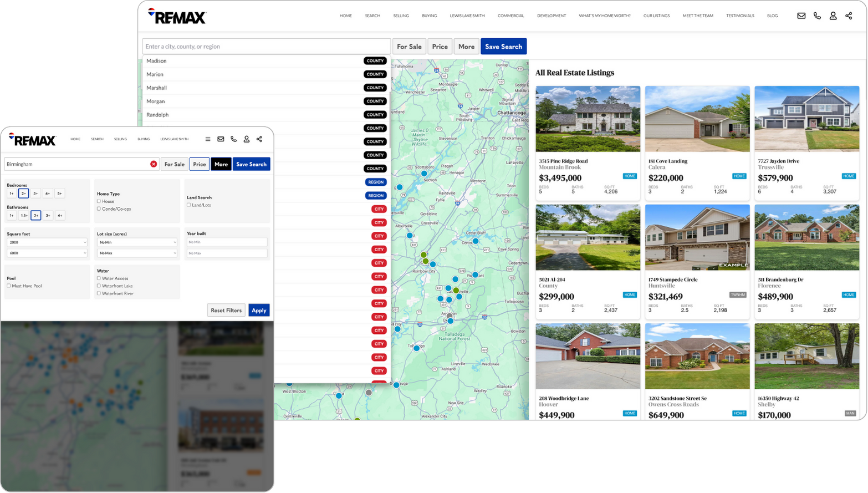This screenshot has width=868, height=493.
Task: Open the 7727 Jayden Drive listing photo
Action: point(806,119)
